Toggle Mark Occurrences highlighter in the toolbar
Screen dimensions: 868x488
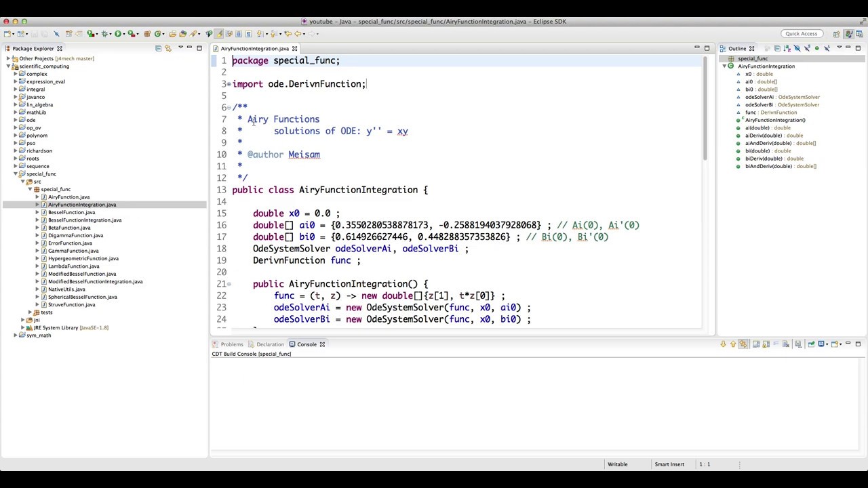[219, 33]
